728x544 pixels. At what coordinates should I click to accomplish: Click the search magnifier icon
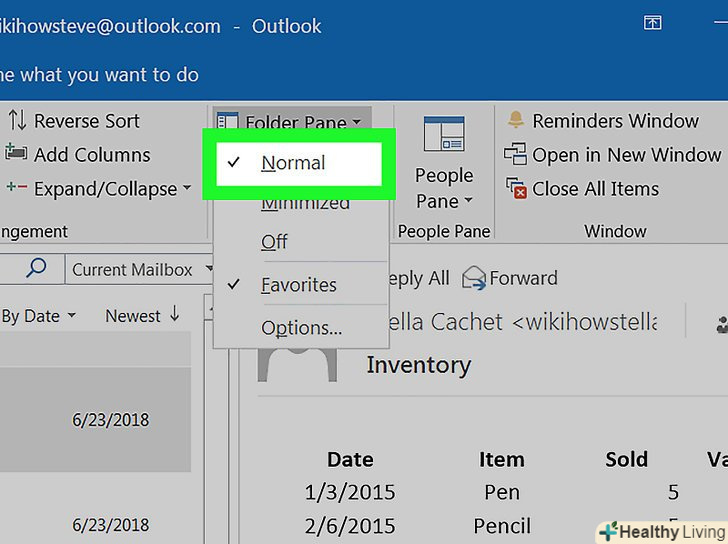pyautogui.click(x=36, y=268)
